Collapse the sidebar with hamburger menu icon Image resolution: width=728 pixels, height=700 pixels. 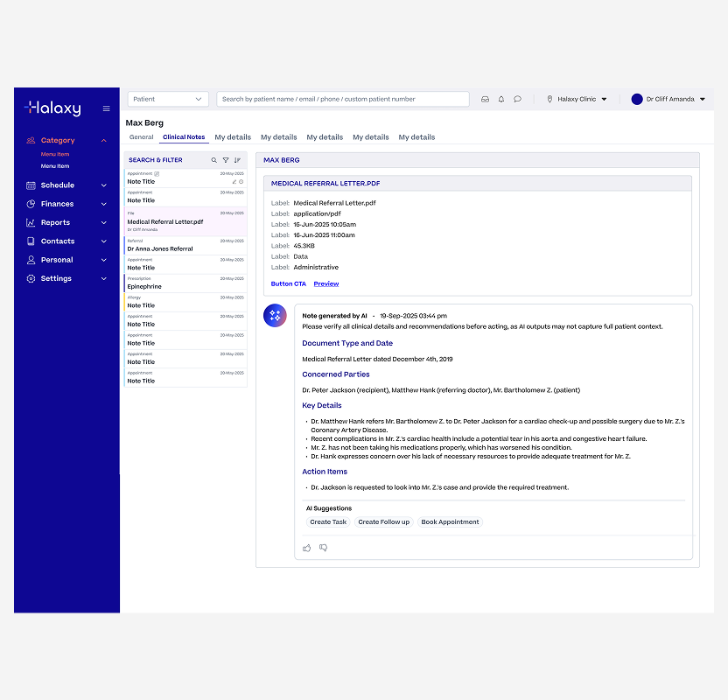[x=107, y=108]
